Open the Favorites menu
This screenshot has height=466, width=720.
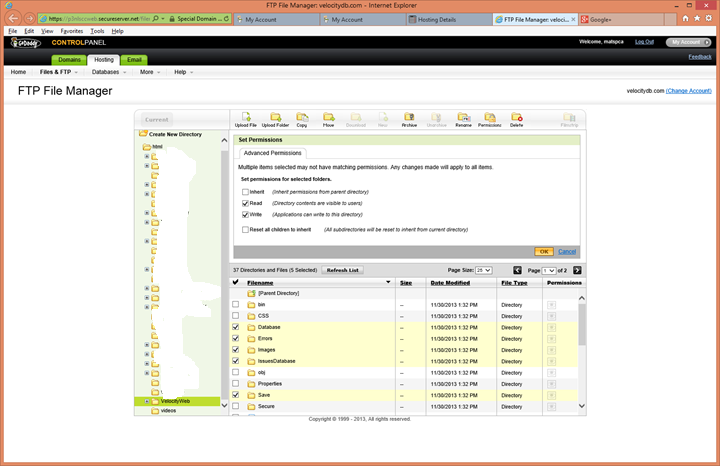pos(72,31)
